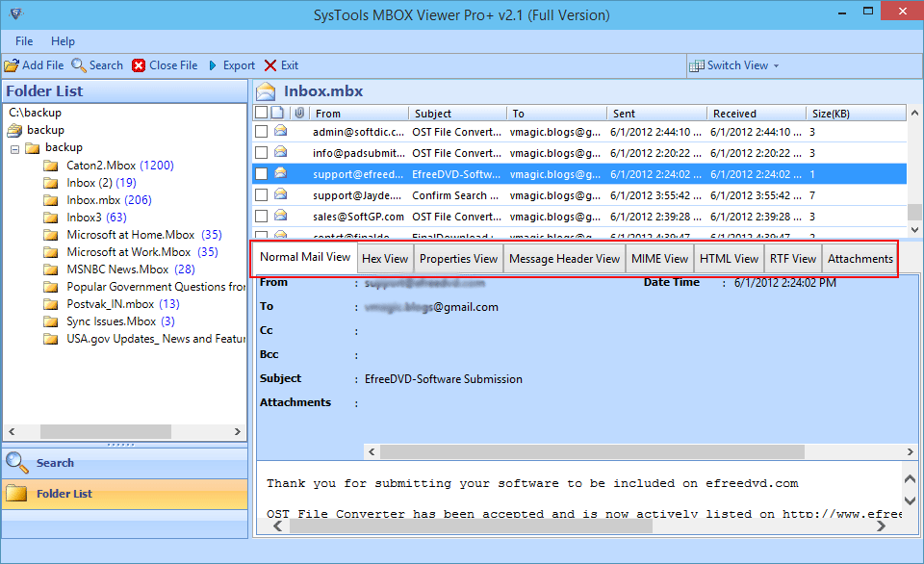Sort emails by To column header

pos(557,114)
